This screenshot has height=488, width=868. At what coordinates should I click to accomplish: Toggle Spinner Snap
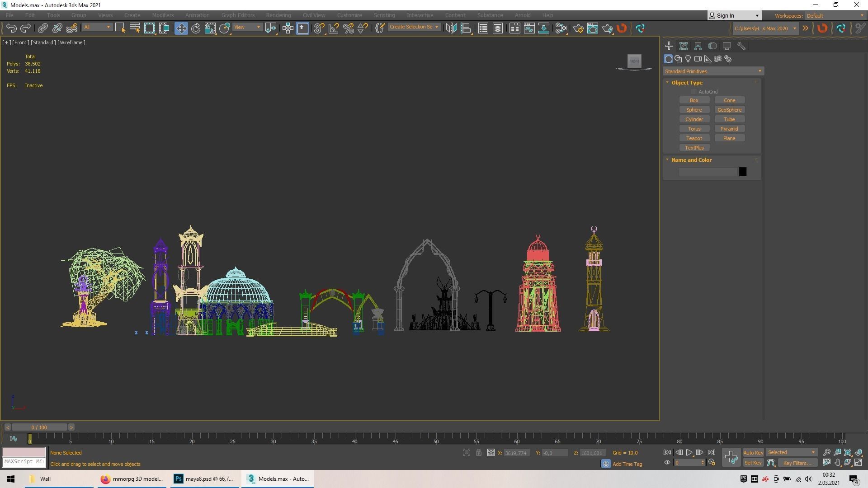(363, 28)
